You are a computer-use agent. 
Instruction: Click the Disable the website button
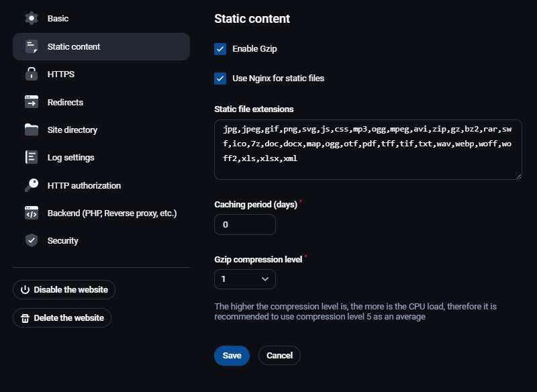(x=64, y=290)
